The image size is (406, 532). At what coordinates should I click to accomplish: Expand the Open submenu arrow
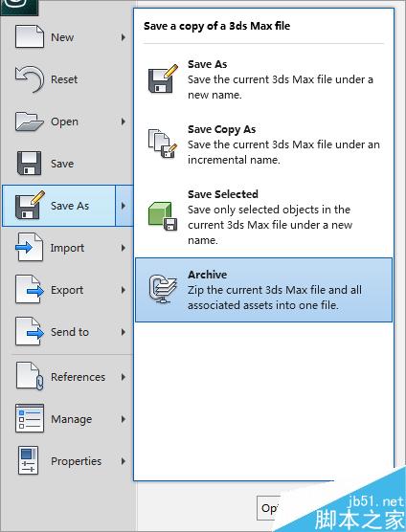124,122
